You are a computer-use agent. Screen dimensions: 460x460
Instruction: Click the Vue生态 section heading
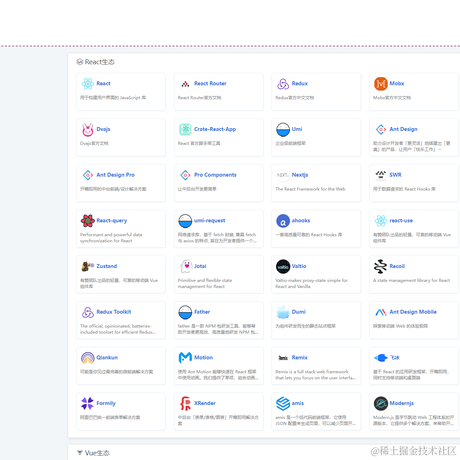coord(97,453)
